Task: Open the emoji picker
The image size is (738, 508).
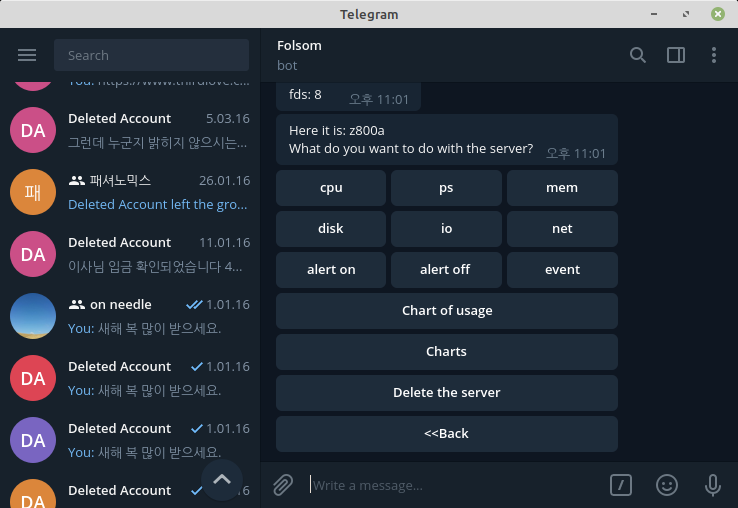Action: (x=667, y=485)
